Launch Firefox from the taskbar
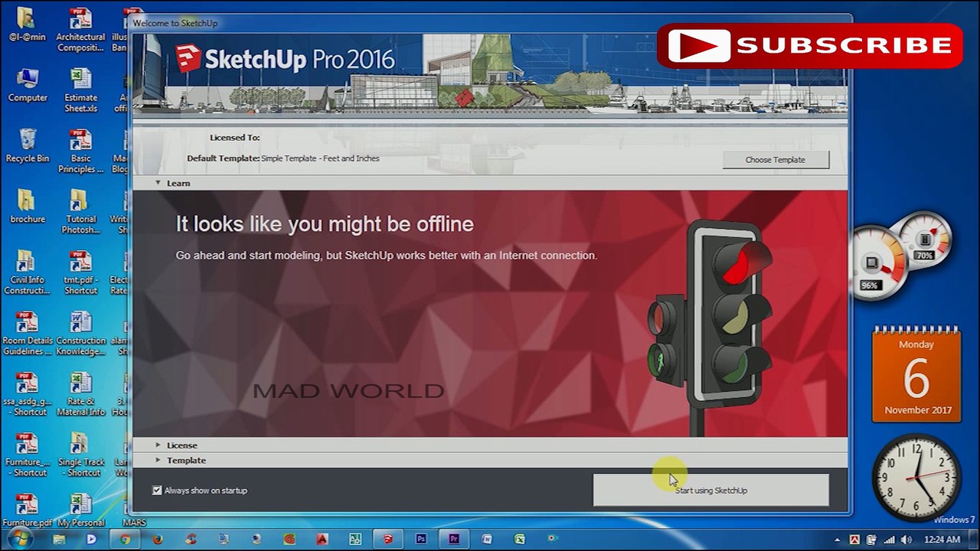Viewport: 980px width, 551px height. coord(158,539)
